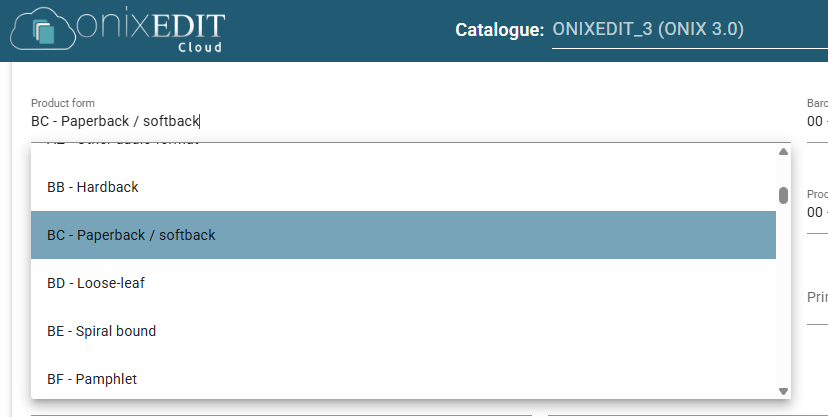
Task: Click the cut-off Prin field on right
Action: [x=817, y=304]
